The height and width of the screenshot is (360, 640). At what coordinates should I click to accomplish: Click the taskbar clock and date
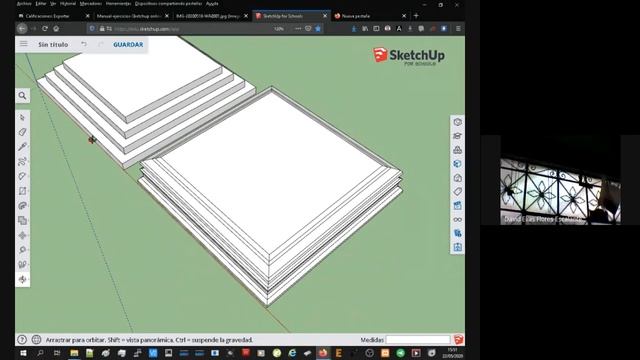(x=452, y=353)
